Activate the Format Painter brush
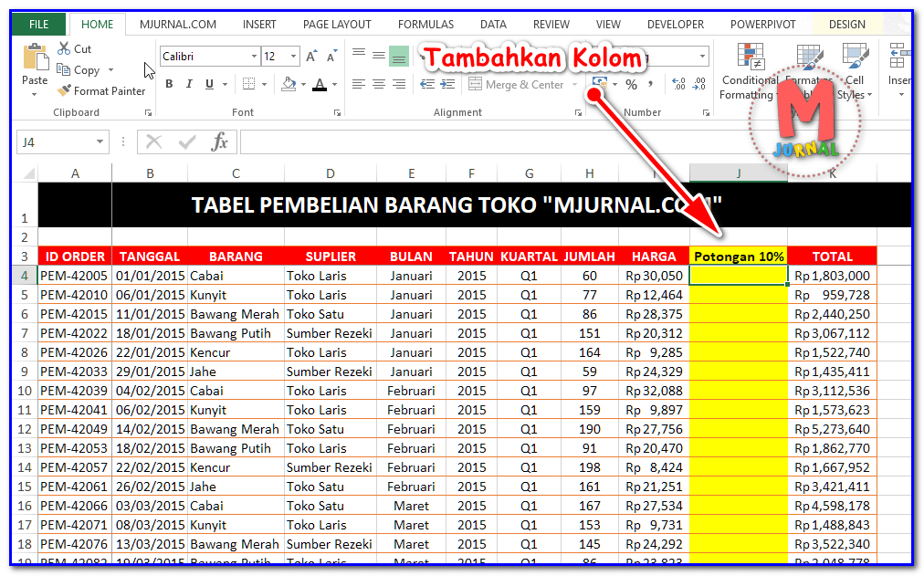This screenshot has height=576, width=924. point(101,90)
